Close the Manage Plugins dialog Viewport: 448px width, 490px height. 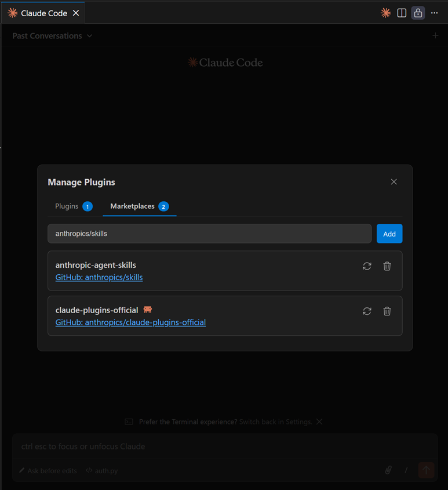pyautogui.click(x=394, y=182)
